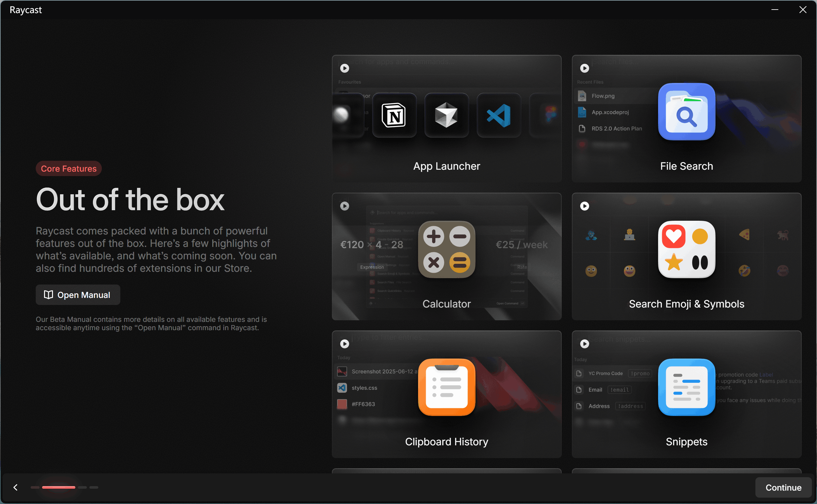
Task: Click the Visual Studio Code icon
Action: coord(499,115)
